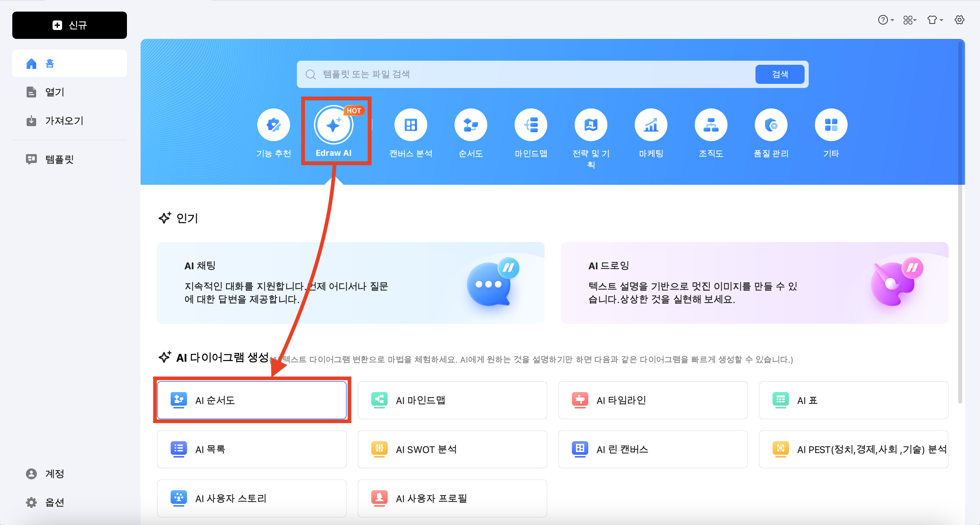Image resolution: width=980 pixels, height=525 pixels.
Task: Click the 신규 (New) button
Action: click(70, 25)
